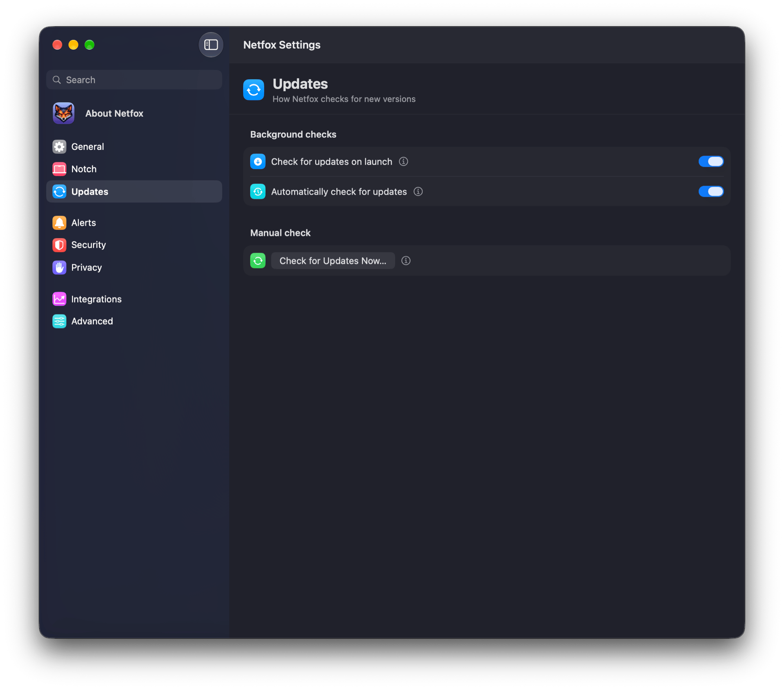Toggle the sidebar visibility button
The image size is (784, 690).
point(211,45)
